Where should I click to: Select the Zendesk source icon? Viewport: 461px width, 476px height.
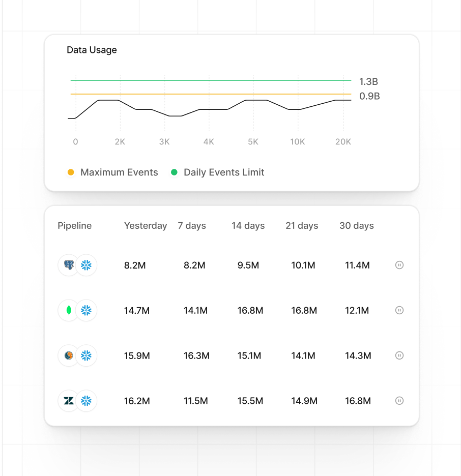pos(68,401)
